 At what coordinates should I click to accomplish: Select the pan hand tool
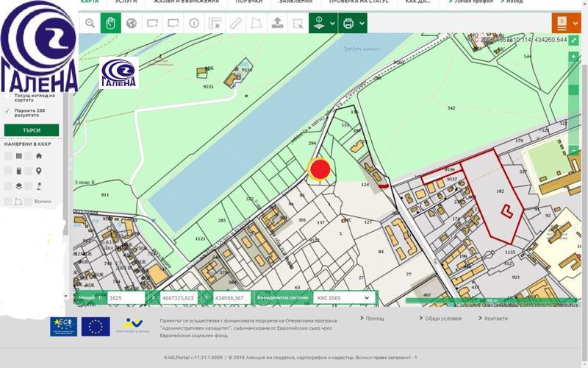[110, 23]
